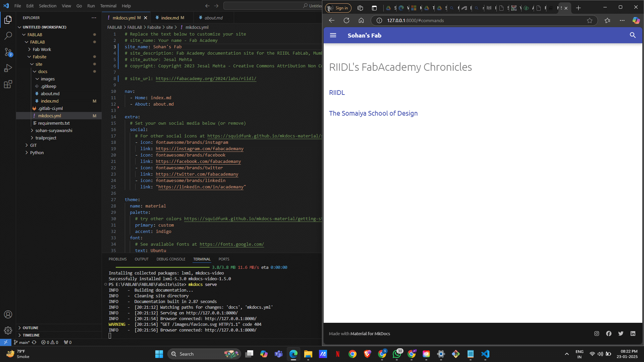The width and height of the screenshot is (644, 362).
Task: Close the mkdocs.yml editor tab
Action: click(146, 18)
